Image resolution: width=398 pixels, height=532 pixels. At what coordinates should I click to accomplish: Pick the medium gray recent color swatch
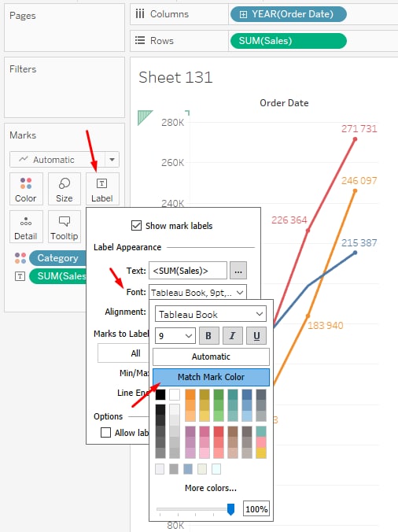[174, 469]
